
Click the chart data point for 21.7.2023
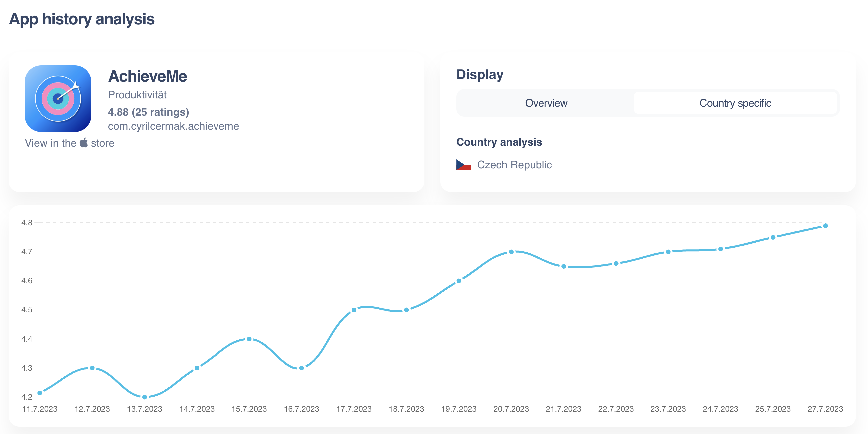point(563,266)
